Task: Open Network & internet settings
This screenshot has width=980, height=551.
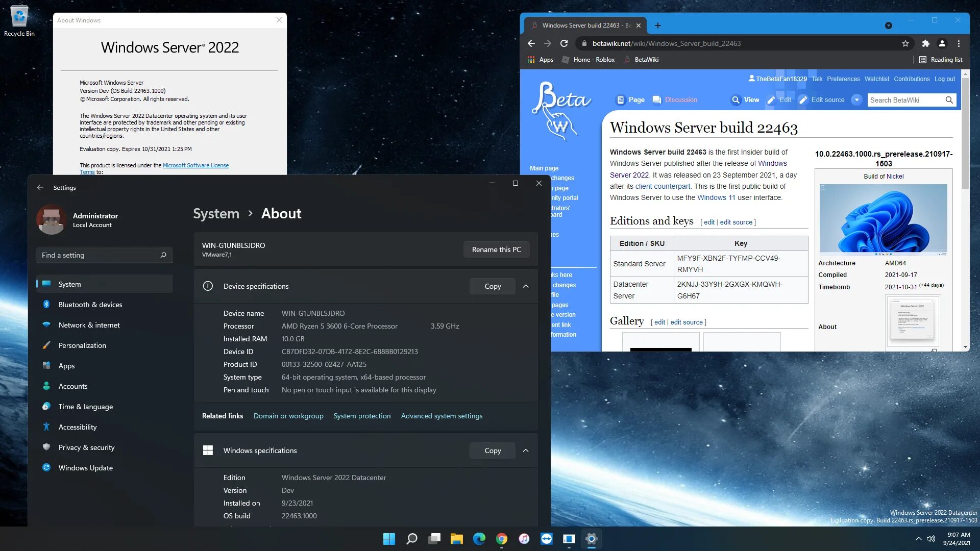Action: pyautogui.click(x=105, y=325)
